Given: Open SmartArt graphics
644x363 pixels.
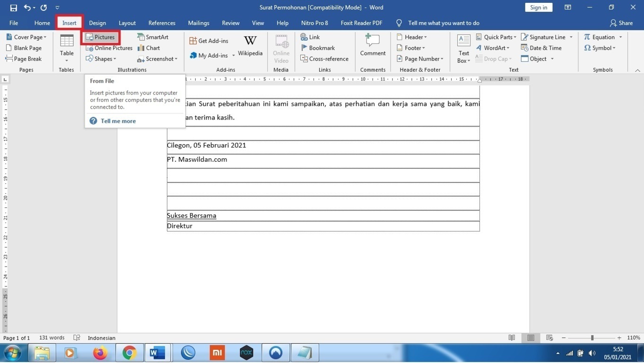Looking at the screenshot, I should pyautogui.click(x=153, y=37).
